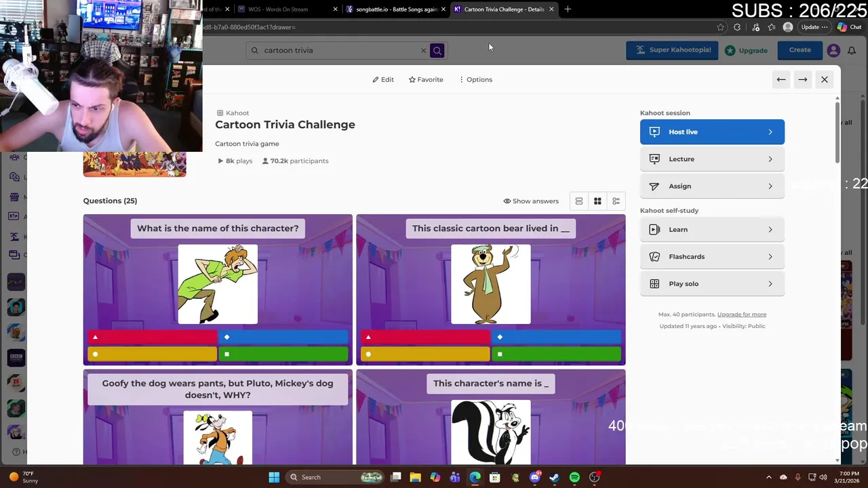This screenshot has width=868, height=488.
Task: Open Spotify from the taskbar
Action: coord(574,477)
